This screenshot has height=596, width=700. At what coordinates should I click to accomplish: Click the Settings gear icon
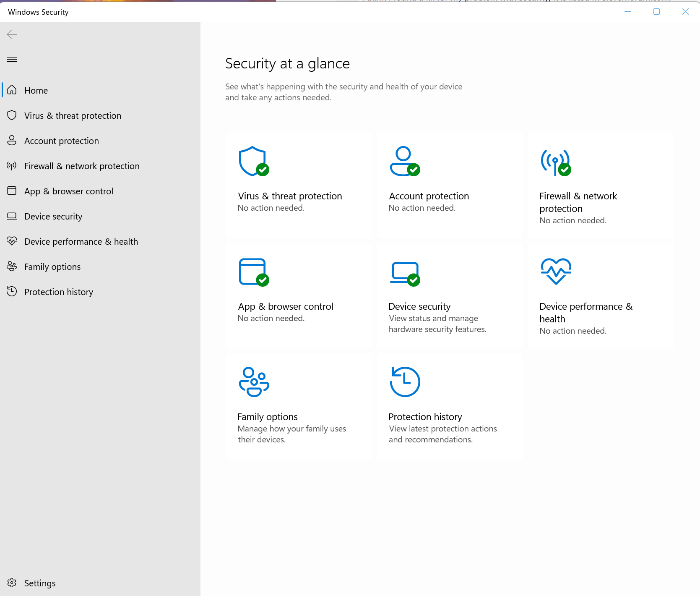point(12,583)
